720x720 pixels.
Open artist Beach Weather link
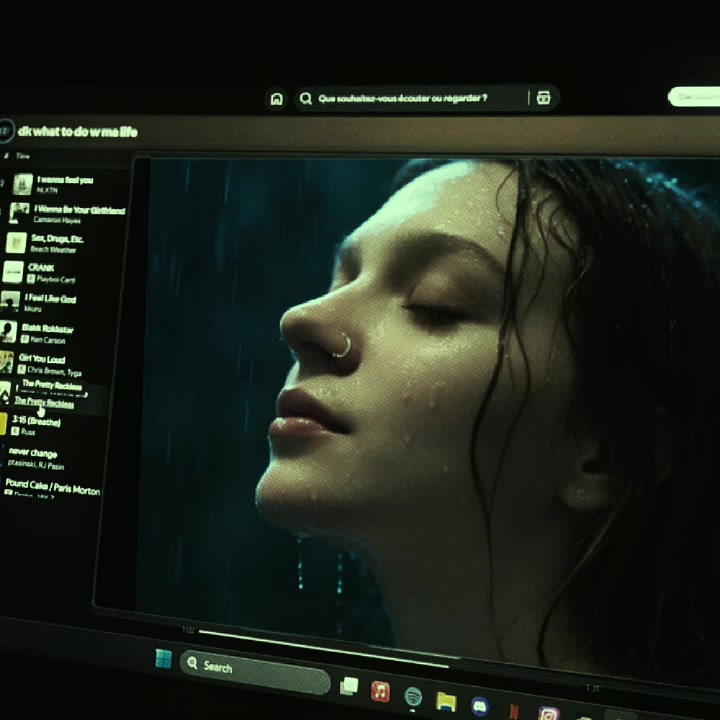click(x=53, y=250)
